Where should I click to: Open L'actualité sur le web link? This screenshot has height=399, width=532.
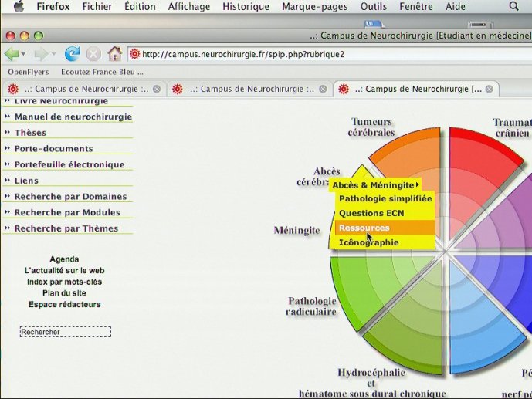[x=64, y=271]
